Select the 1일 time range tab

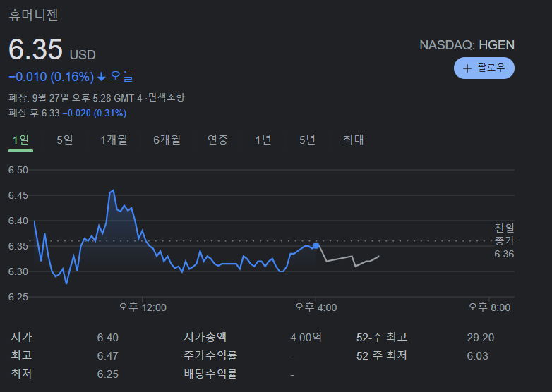(20, 140)
